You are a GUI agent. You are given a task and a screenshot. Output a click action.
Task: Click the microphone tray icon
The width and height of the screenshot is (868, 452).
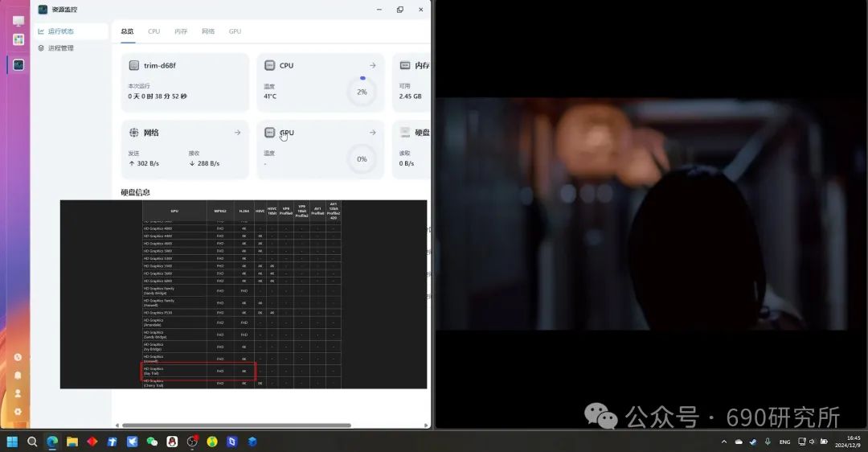(768, 442)
